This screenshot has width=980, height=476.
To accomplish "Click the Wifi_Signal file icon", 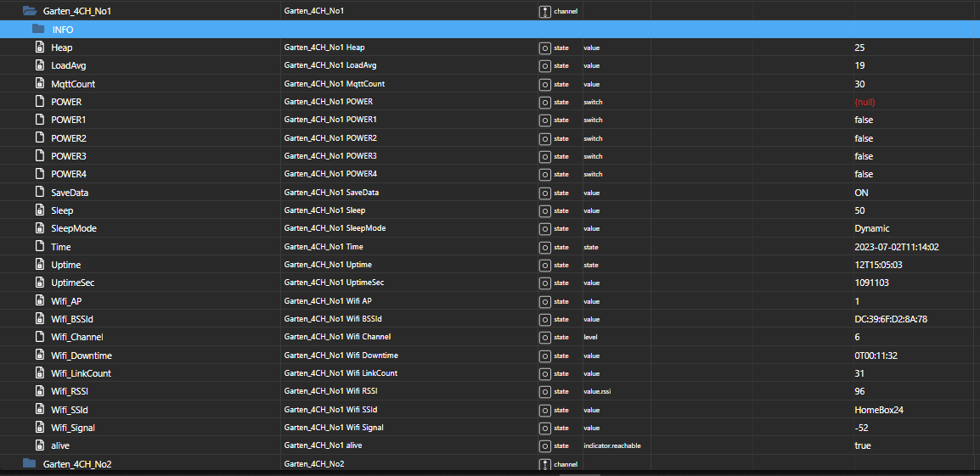I will click(39, 428).
